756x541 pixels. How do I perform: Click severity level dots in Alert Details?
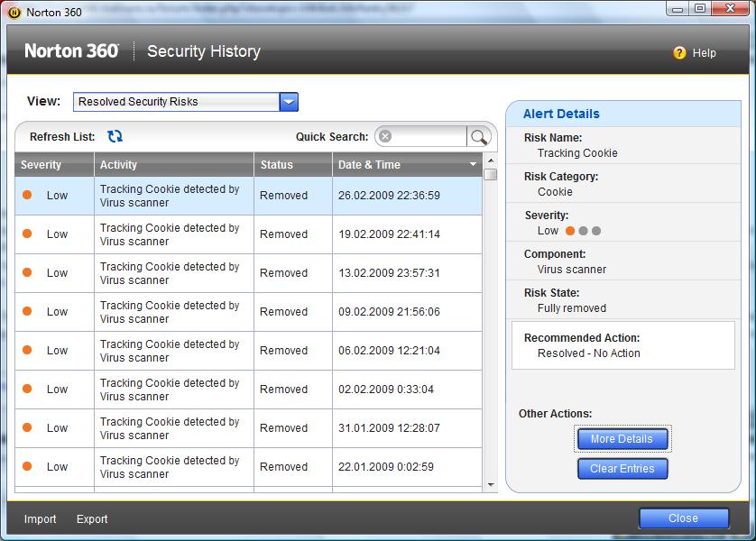(583, 231)
